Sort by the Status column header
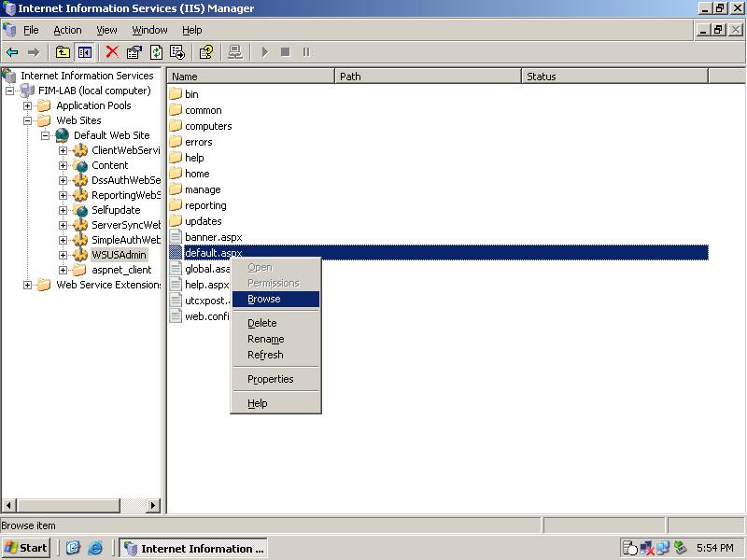 point(614,77)
